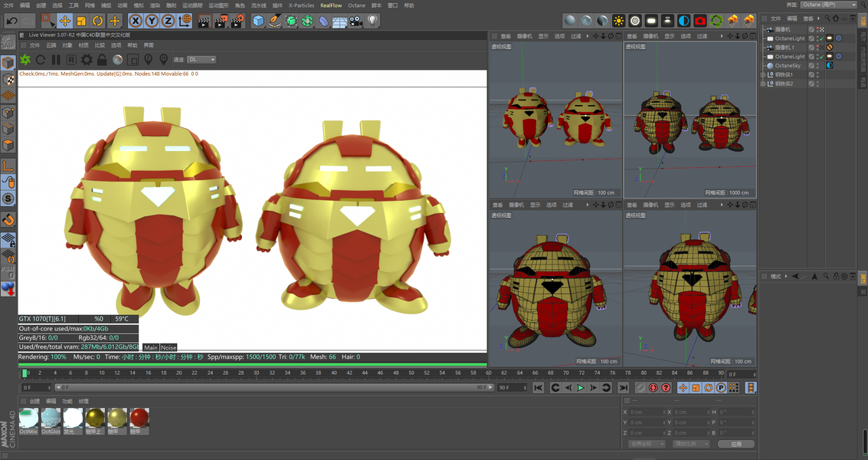Open the DL channel dropdown in Live Viewer

click(x=201, y=59)
